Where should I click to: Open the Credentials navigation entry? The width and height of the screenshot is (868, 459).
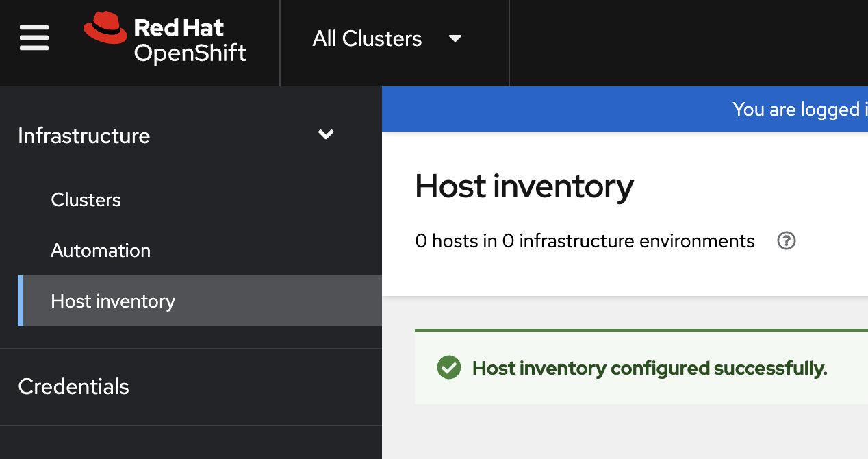coord(73,387)
